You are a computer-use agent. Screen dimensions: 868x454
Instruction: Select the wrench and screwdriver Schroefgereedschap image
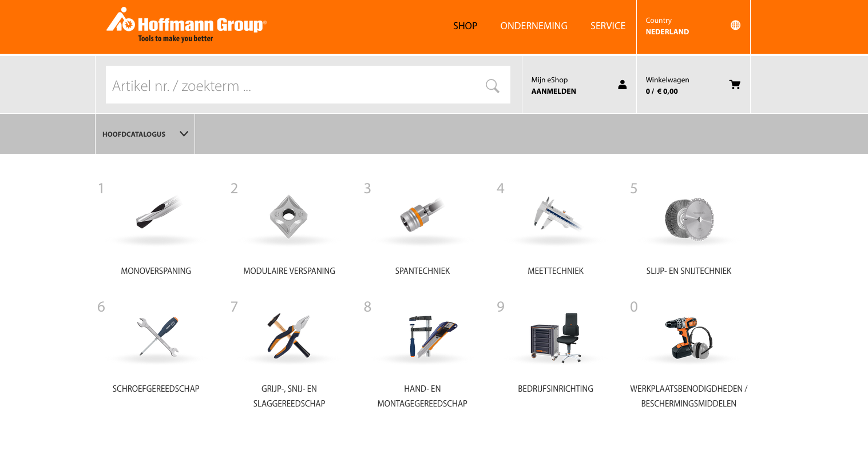[x=156, y=336]
